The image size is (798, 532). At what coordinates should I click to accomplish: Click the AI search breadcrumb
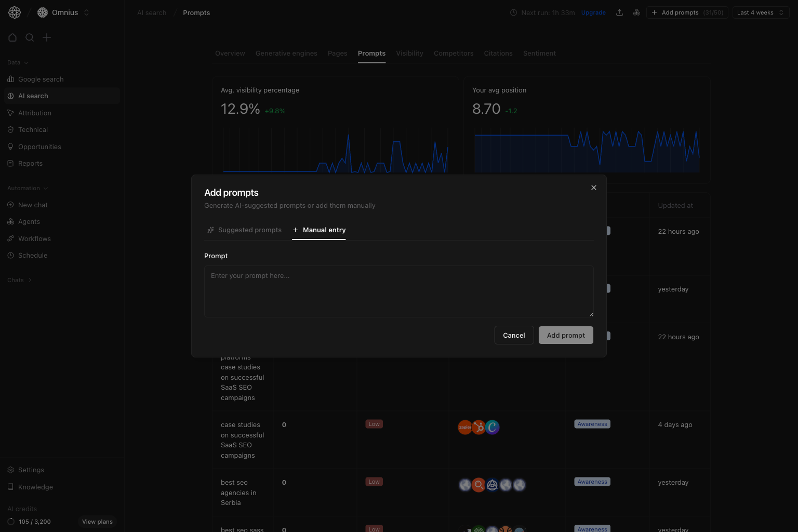(152, 12)
